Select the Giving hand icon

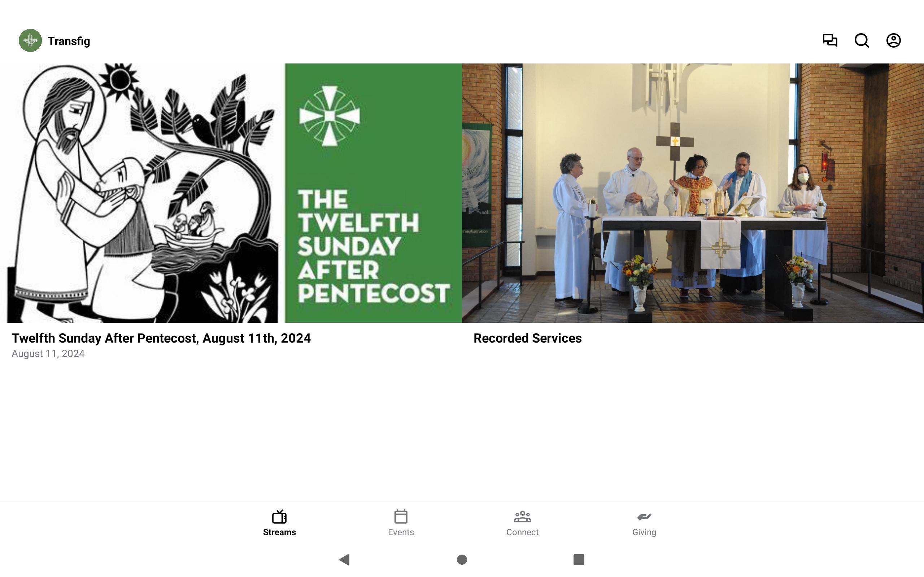point(644,517)
